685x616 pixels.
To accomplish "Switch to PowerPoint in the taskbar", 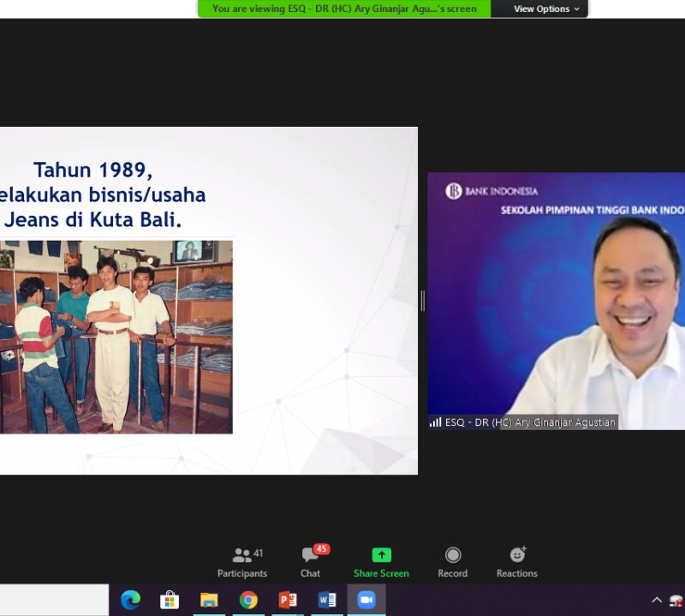I will (288, 600).
